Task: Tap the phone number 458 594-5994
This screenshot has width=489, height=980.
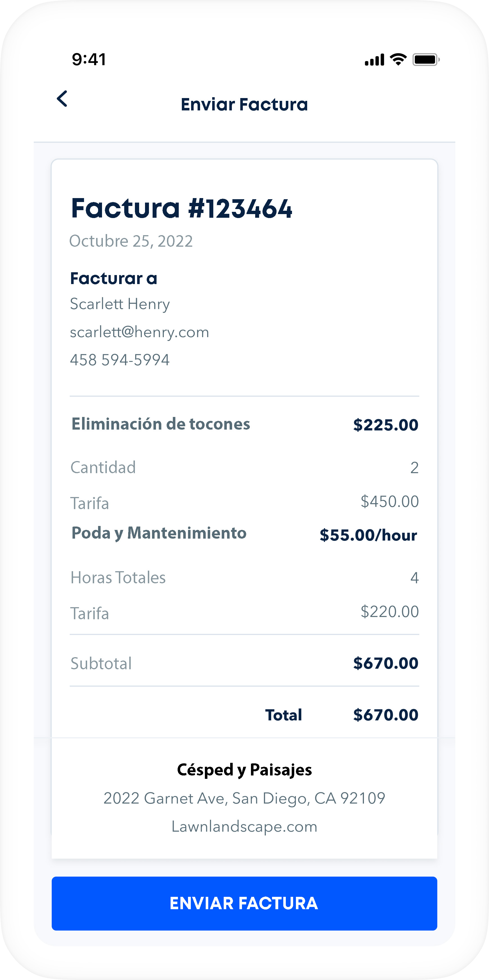Action: 120,360
